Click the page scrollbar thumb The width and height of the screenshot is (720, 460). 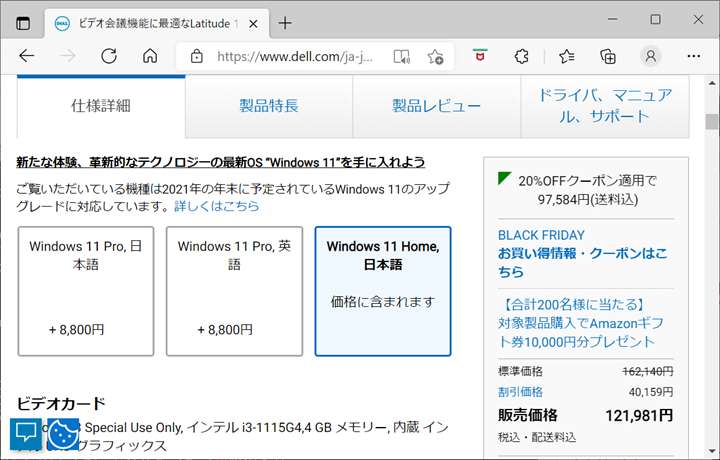tap(712, 122)
